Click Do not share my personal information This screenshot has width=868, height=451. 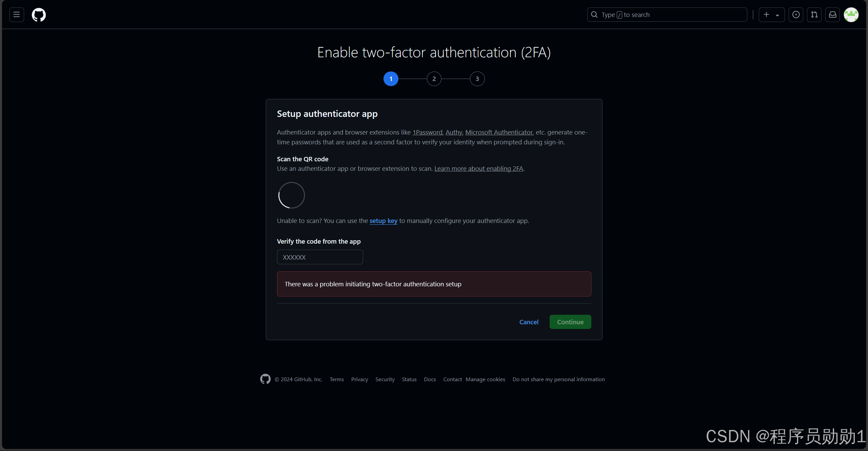point(558,379)
